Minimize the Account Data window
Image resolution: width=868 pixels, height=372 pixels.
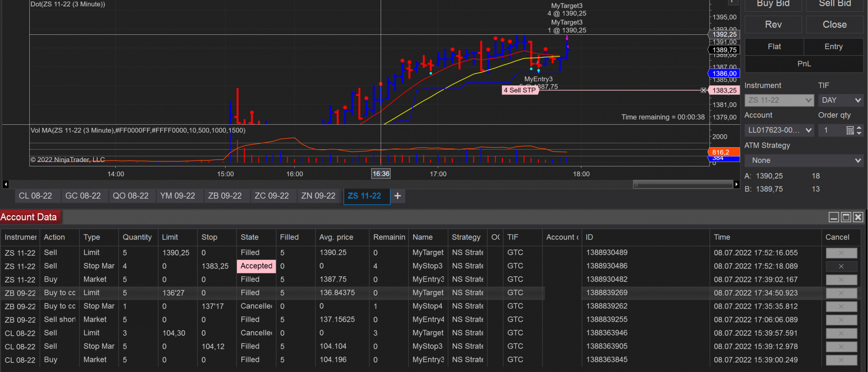[x=834, y=217]
